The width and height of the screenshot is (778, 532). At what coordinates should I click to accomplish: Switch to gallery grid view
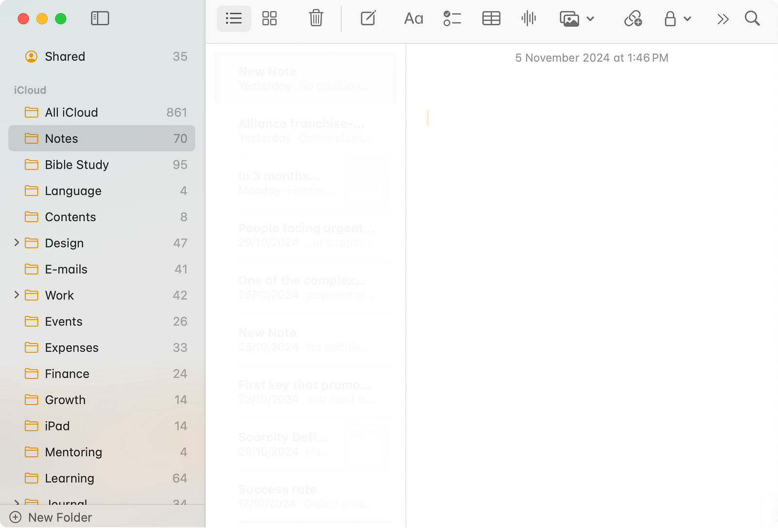[269, 18]
